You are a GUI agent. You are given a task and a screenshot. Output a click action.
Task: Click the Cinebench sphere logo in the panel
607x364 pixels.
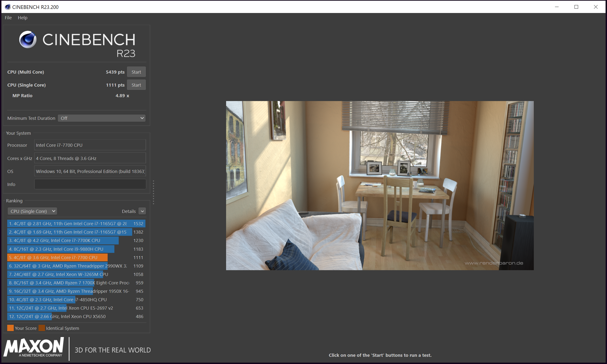click(28, 39)
